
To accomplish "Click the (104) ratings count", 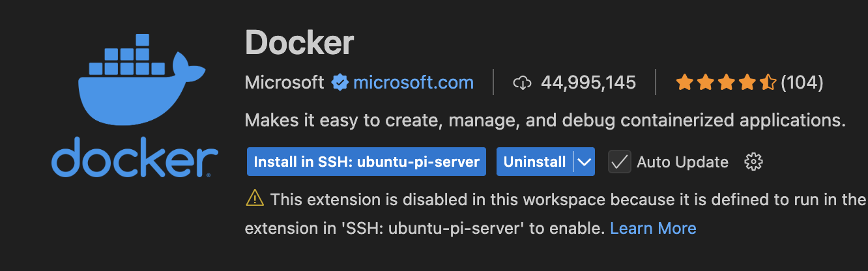I will [x=802, y=83].
